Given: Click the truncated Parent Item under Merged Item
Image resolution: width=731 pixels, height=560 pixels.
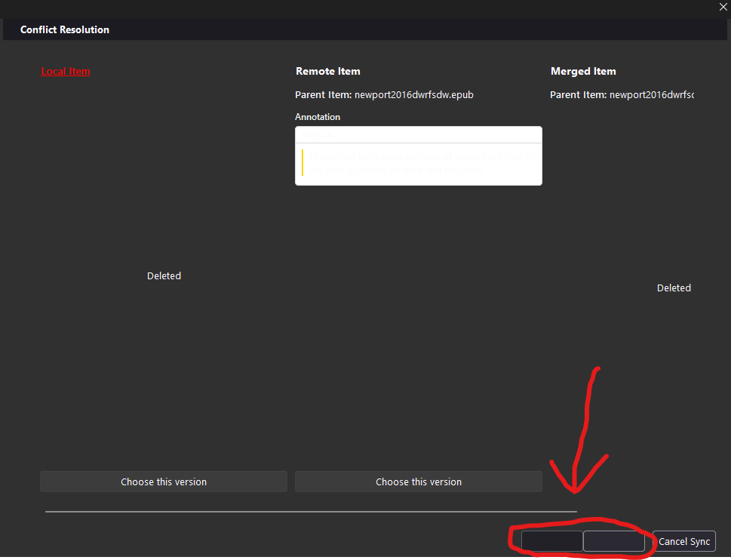Looking at the screenshot, I should 622,94.
